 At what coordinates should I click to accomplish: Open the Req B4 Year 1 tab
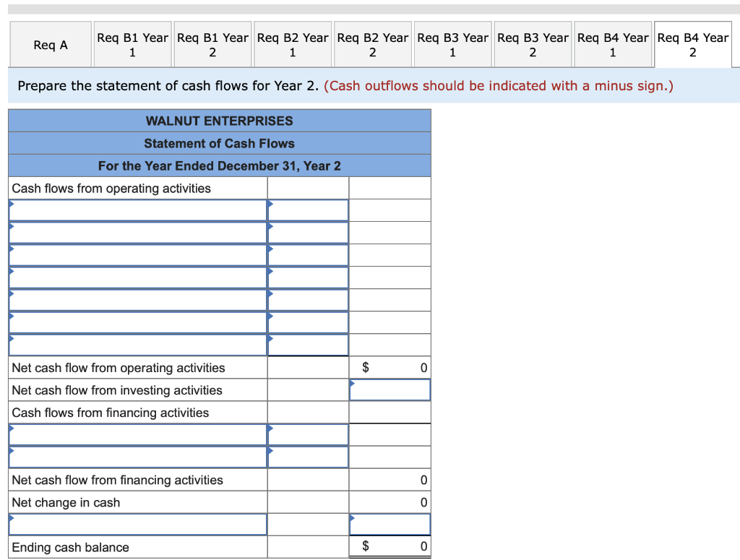613,44
